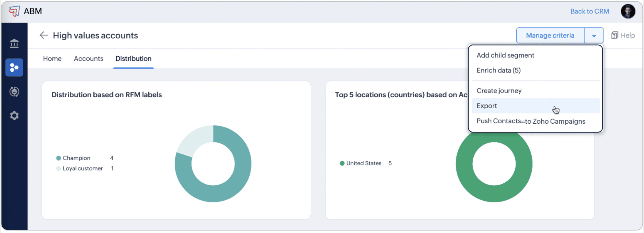This screenshot has height=233, width=644.
Task: Open the user profile avatar
Action: [627, 11]
